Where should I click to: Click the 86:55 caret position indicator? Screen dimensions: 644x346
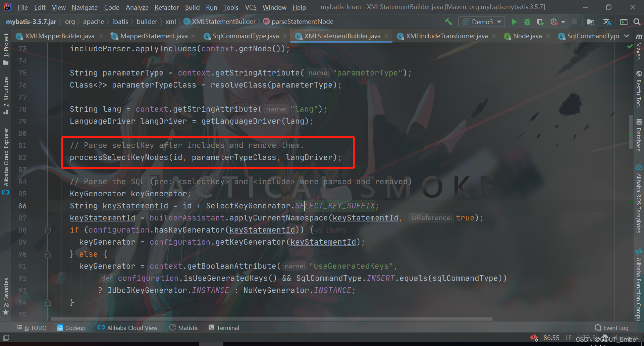coord(551,338)
